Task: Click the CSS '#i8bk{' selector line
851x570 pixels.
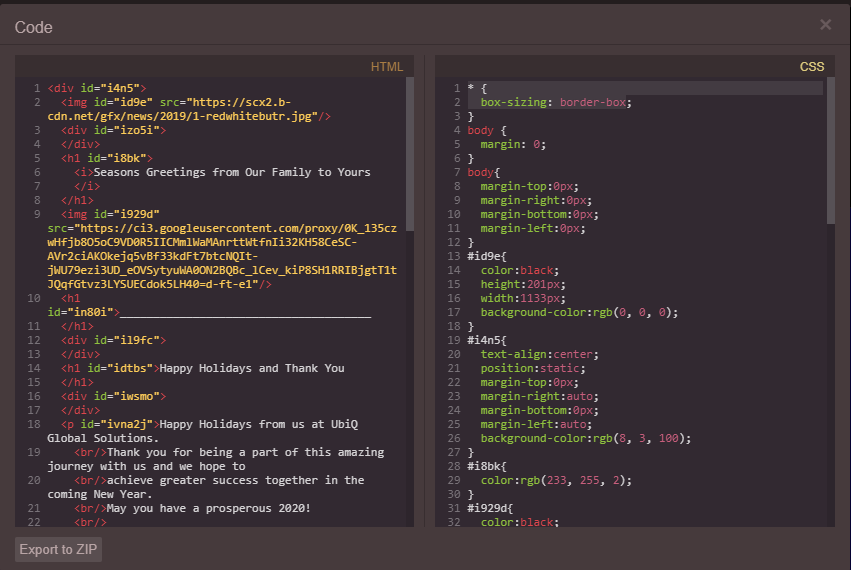Action: click(x=487, y=466)
